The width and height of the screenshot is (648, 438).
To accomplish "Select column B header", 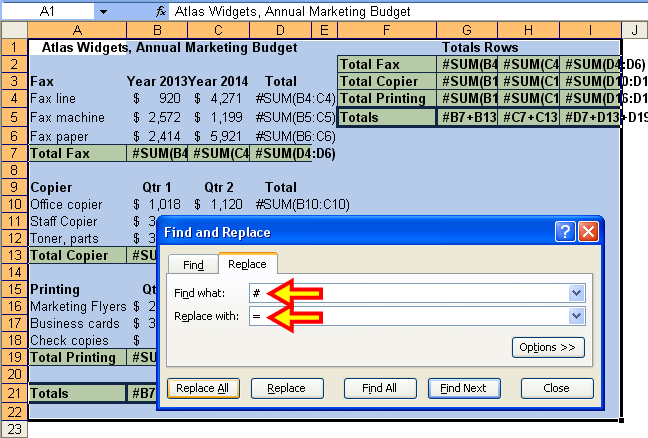I will 157,30.
